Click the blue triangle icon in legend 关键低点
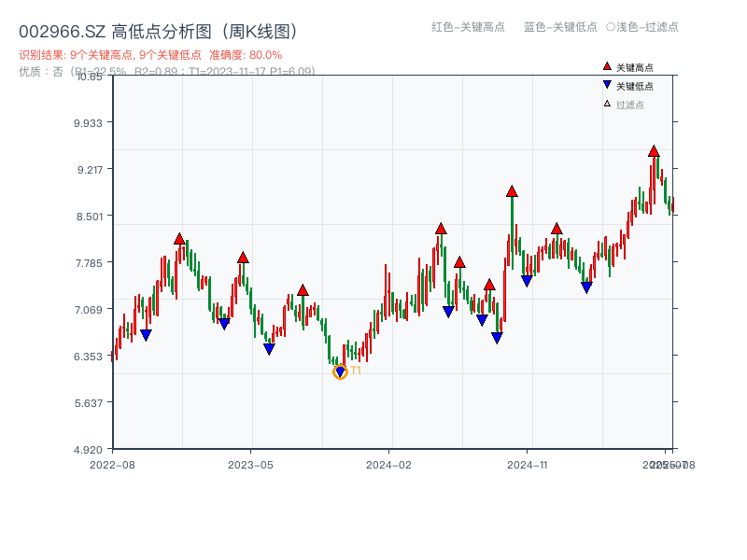 pyautogui.click(x=607, y=85)
